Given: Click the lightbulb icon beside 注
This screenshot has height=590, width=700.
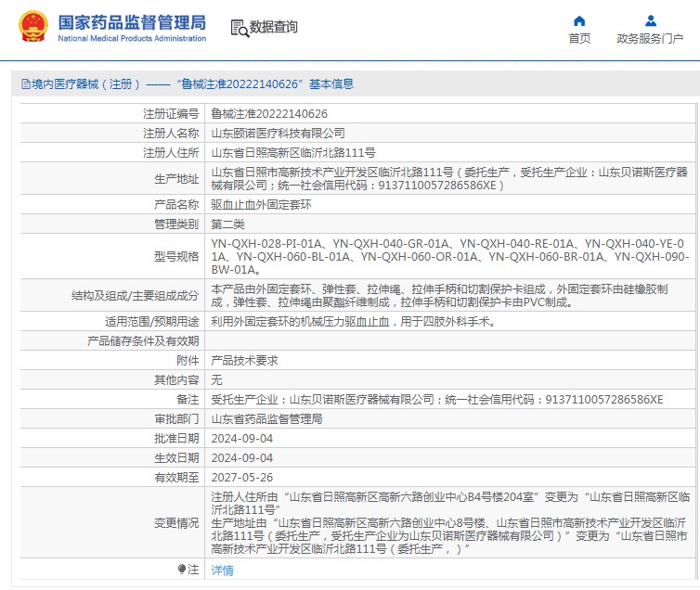Looking at the screenshot, I should [182, 569].
